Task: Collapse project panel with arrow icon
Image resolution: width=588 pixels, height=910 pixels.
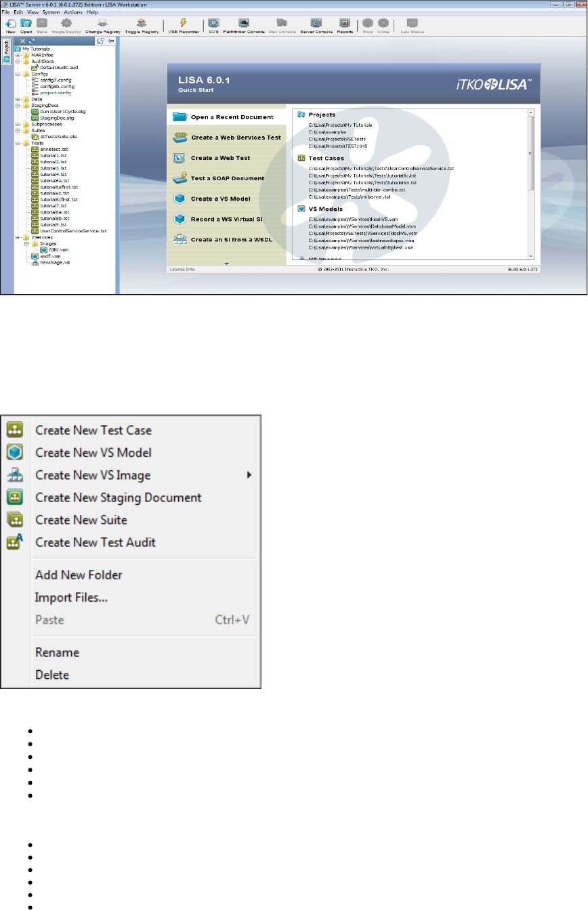Action: (x=112, y=41)
